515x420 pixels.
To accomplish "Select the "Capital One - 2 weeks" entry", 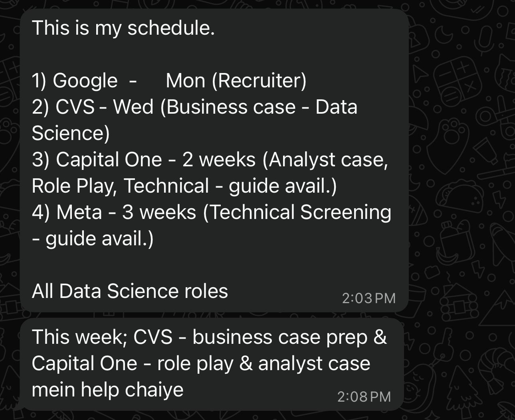I will 156,160.
